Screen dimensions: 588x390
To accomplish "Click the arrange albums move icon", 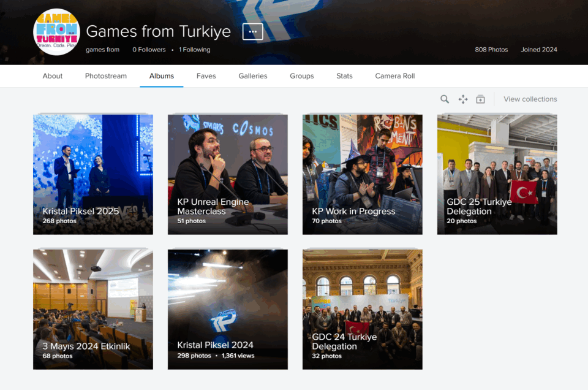I will coord(463,99).
